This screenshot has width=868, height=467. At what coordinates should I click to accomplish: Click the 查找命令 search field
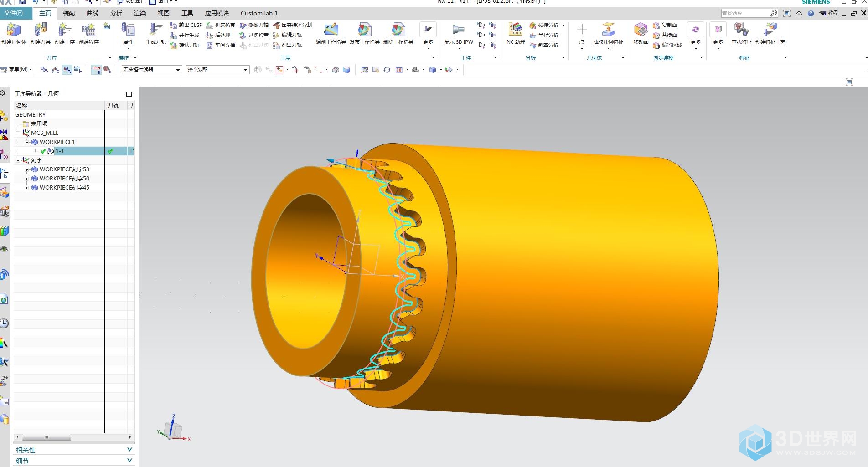click(749, 13)
